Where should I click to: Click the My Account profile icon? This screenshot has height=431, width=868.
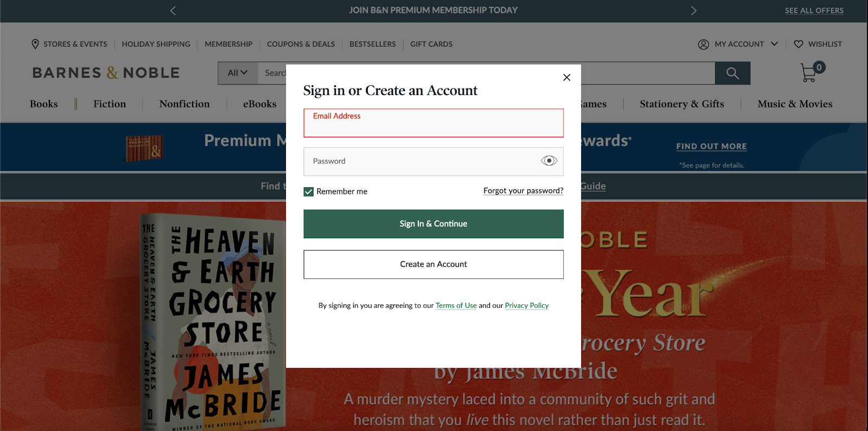704,45
